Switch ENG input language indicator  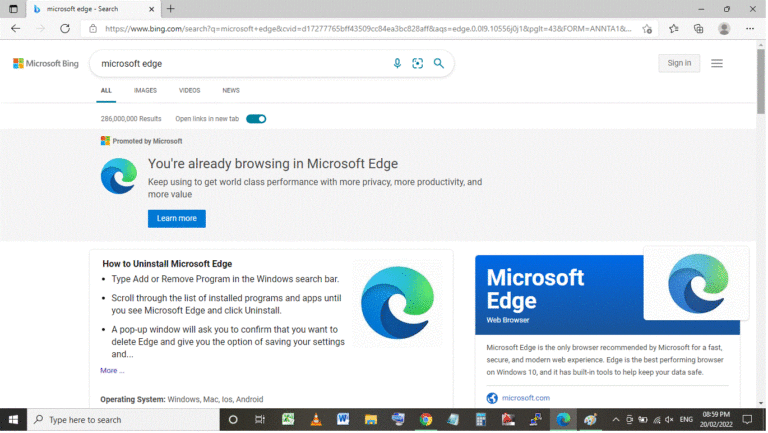click(686, 420)
